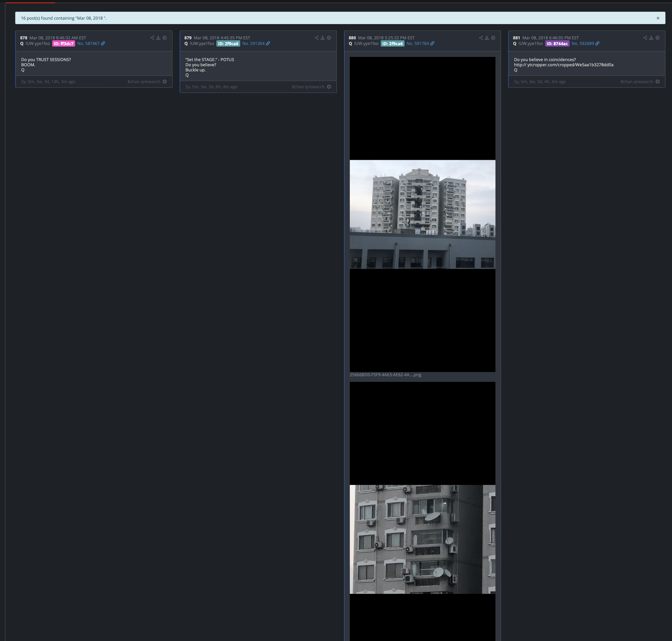Click the "8chan qresearch" label on post 879

pos(308,87)
